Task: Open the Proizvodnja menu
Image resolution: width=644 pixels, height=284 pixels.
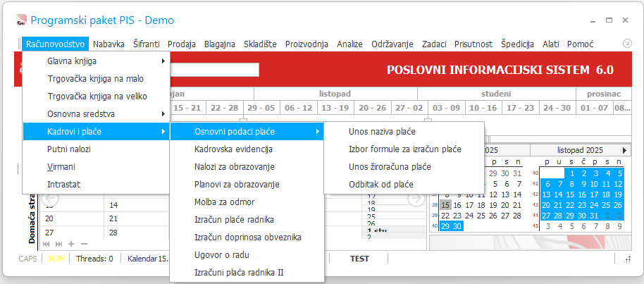Action: tap(306, 44)
